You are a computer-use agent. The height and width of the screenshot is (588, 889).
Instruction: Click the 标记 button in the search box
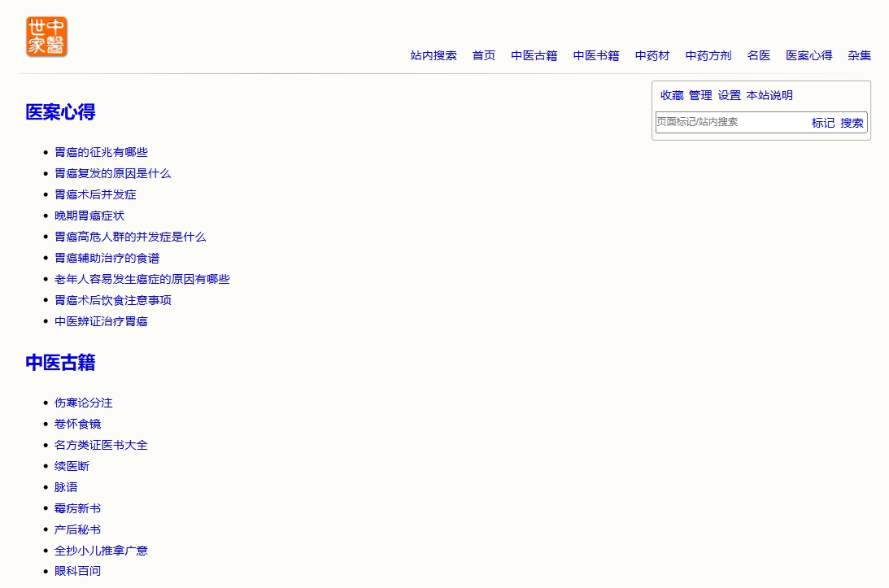coord(822,123)
